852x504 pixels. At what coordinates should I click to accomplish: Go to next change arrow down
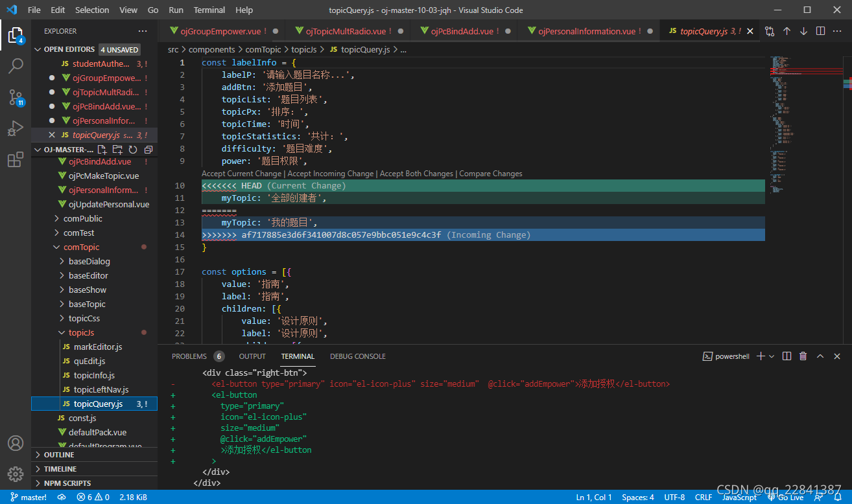803,31
